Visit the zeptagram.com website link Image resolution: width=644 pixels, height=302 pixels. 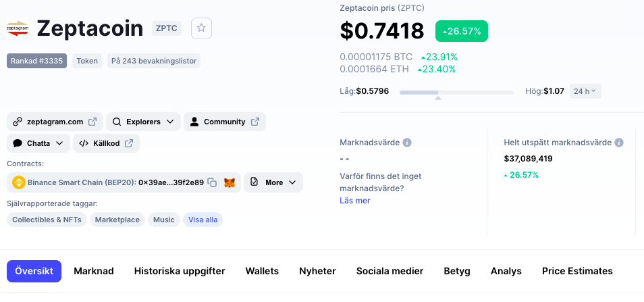pos(55,122)
